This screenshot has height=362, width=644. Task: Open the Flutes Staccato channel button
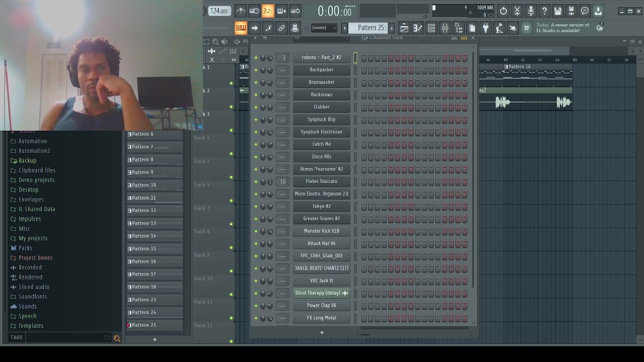[321, 182]
